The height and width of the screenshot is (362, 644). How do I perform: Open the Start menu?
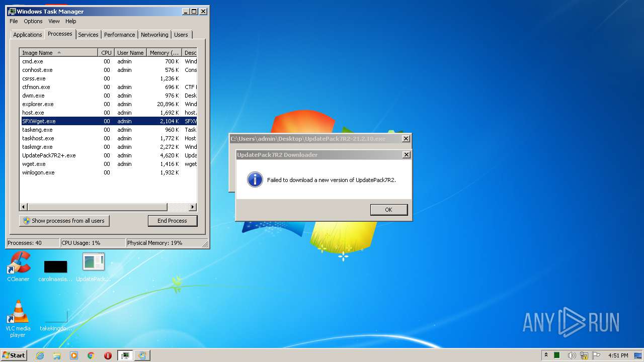pos(14,355)
